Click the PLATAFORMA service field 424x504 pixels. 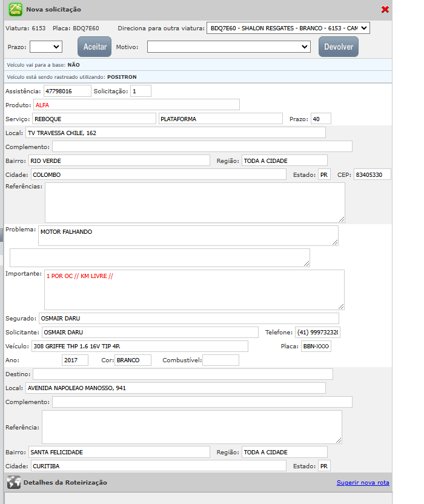pyautogui.click(x=220, y=119)
